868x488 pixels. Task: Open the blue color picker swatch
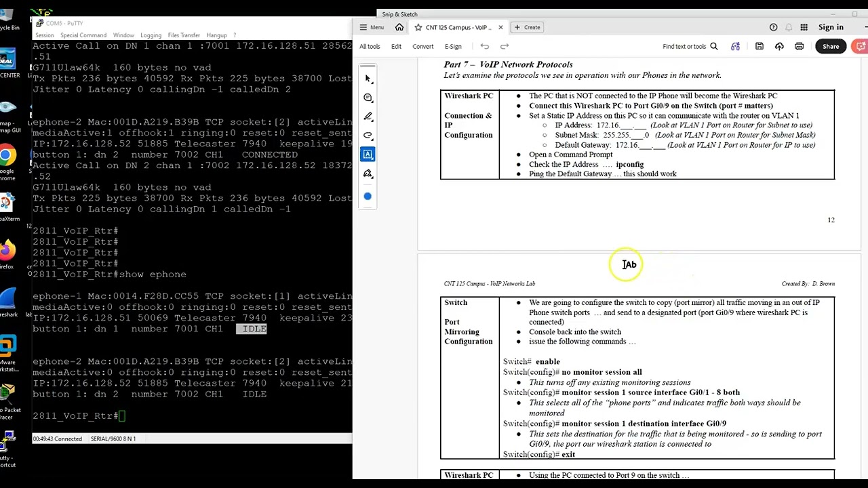click(x=368, y=197)
